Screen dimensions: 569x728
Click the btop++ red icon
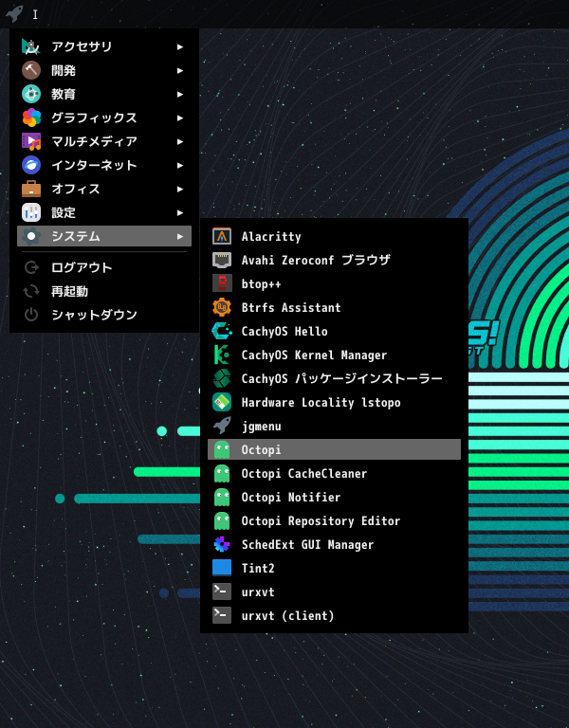point(222,283)
